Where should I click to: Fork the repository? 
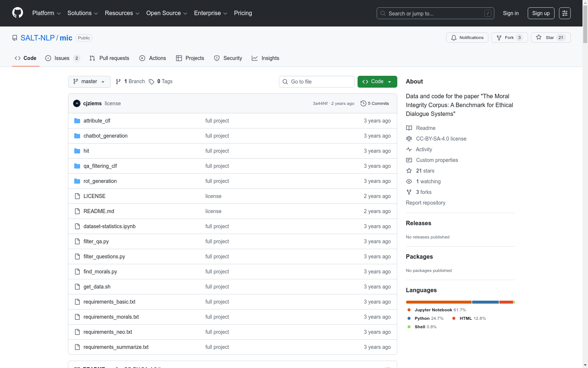click(509, 38)
